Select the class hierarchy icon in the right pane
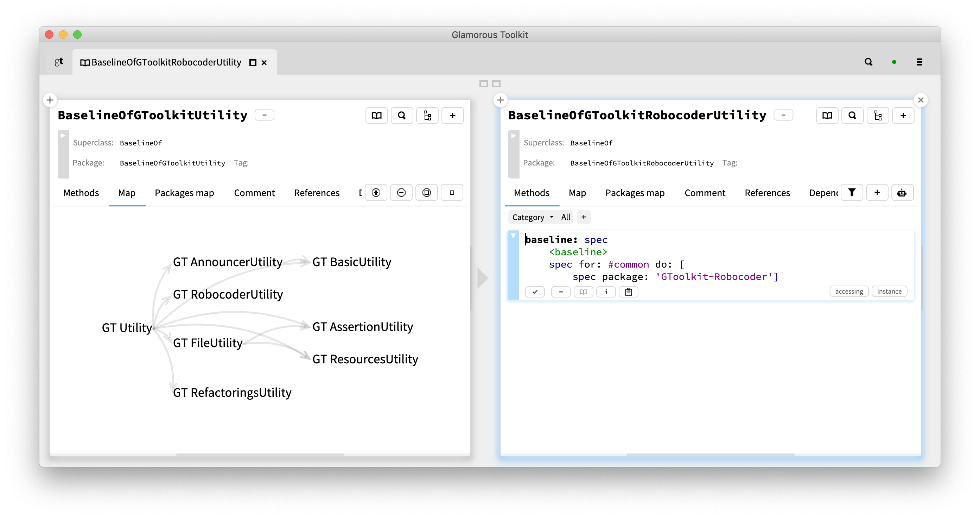The width and height of the screenshot is (980, 519). 878,115
